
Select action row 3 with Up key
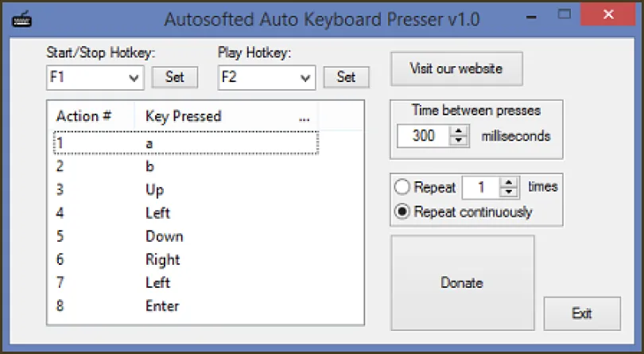pyautogui.click(x=154, y=190)
